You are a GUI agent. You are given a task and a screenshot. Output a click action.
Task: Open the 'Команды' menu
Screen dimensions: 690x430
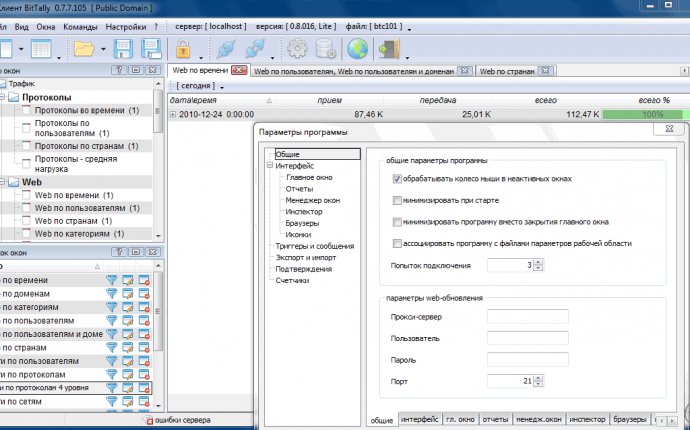(80, 27)
